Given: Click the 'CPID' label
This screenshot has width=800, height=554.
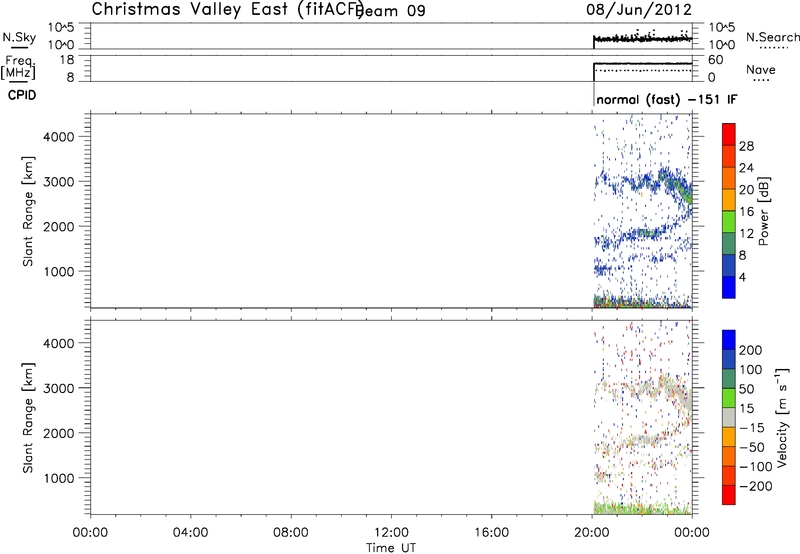Looking at the screenshot, I should tap(22, 95).
